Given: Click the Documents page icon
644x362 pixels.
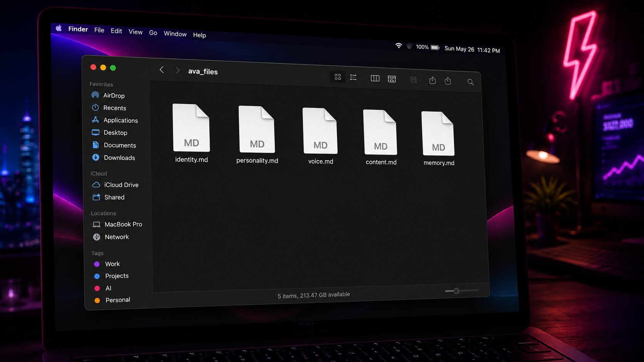Looking at the screenshot, I should 96,145.
